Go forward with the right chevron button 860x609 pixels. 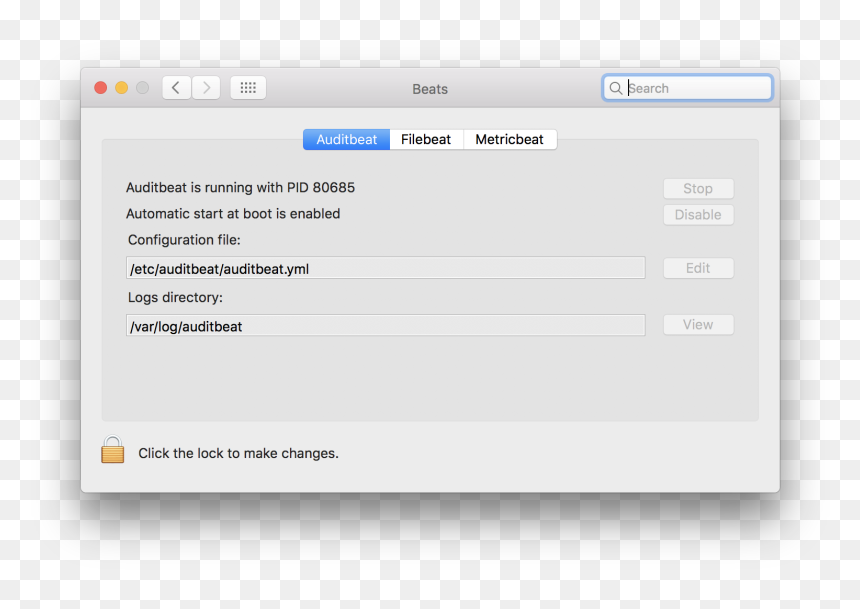(206, 88)
